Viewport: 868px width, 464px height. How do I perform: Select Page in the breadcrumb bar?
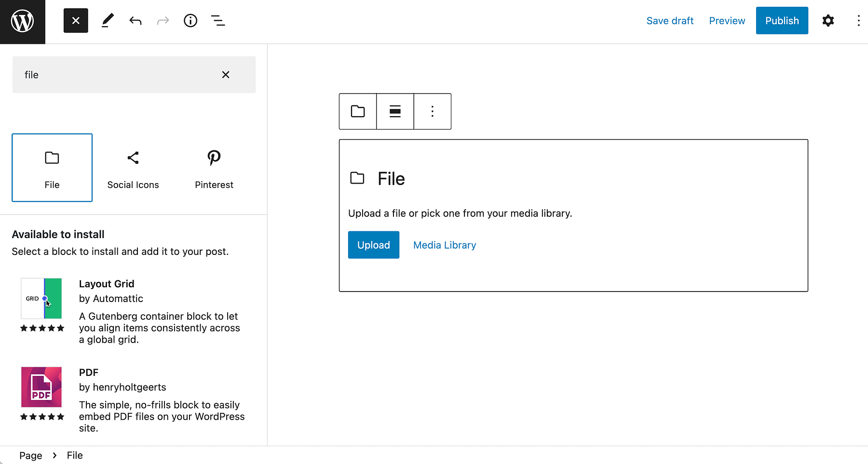(30, 455)
